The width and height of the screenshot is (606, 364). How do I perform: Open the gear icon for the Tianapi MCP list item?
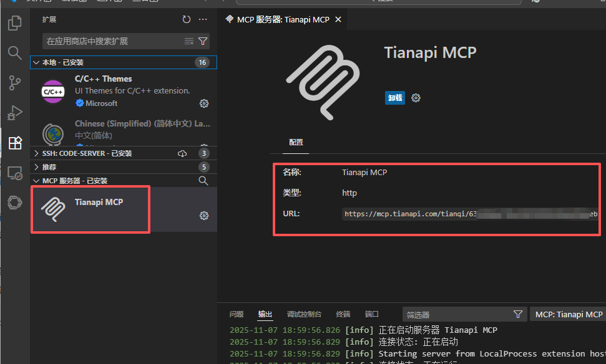point(204,215)
